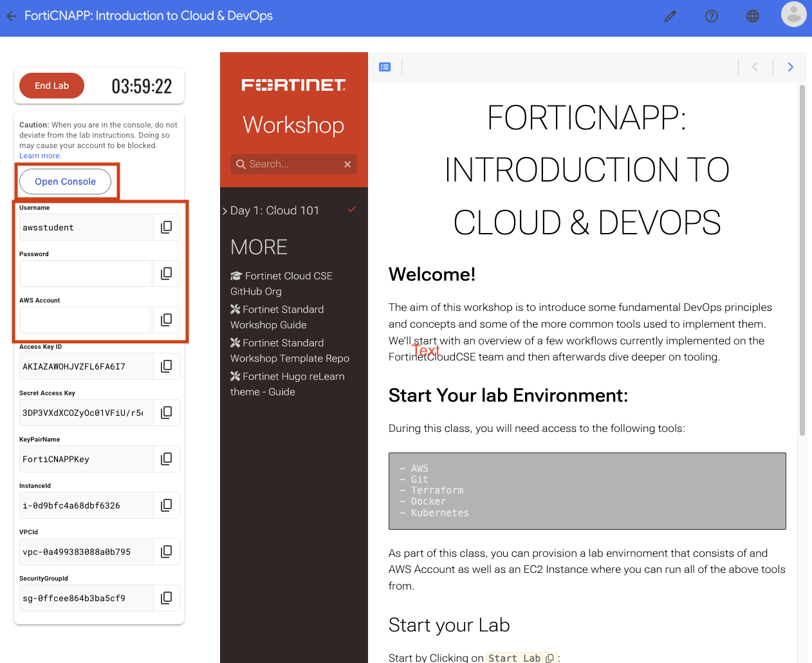This screenshot has width=812, height=663.
Task: Open Fortinet Cloud CSE GitHub Org link
Action: (281, 284)
